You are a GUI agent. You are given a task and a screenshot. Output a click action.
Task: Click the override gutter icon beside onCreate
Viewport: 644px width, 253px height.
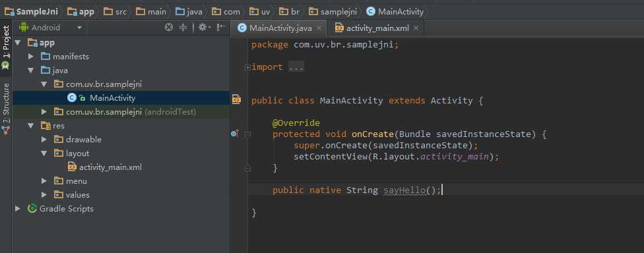click(x=235, y=134)
